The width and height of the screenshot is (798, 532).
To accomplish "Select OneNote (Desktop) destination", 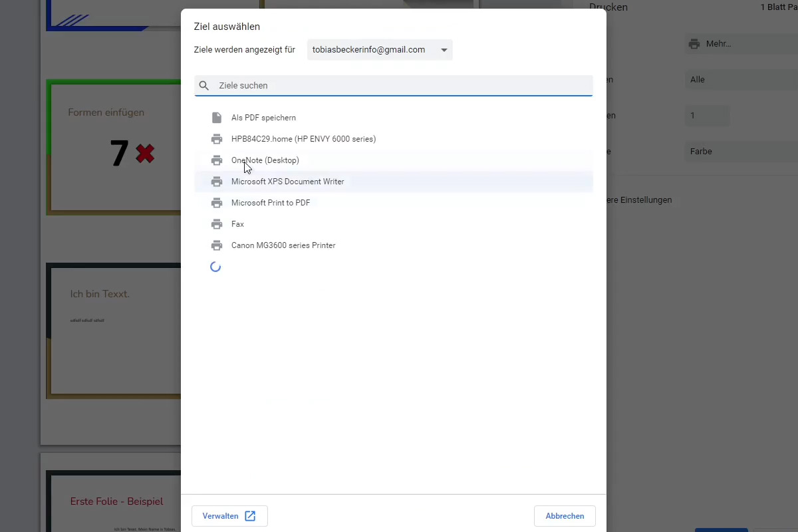I will 394,160.
